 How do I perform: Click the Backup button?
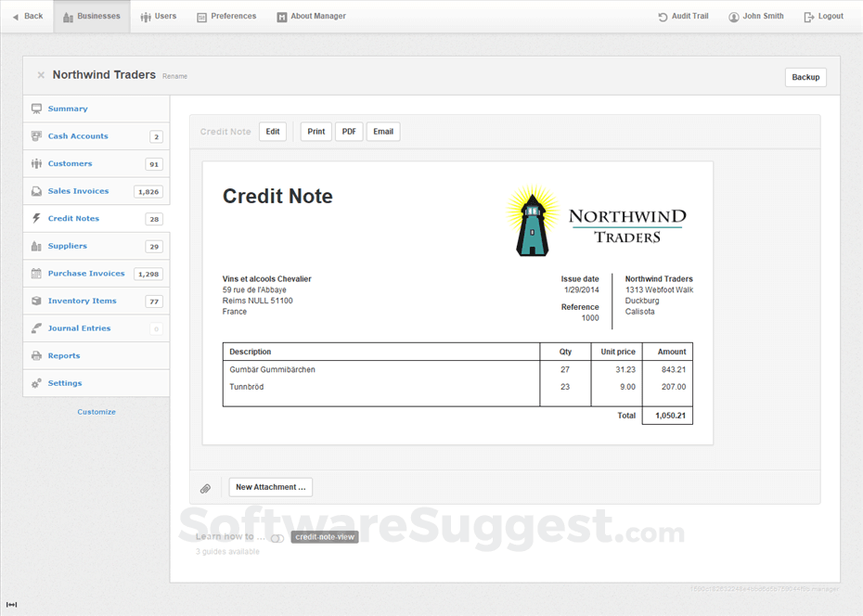[805, 77]
